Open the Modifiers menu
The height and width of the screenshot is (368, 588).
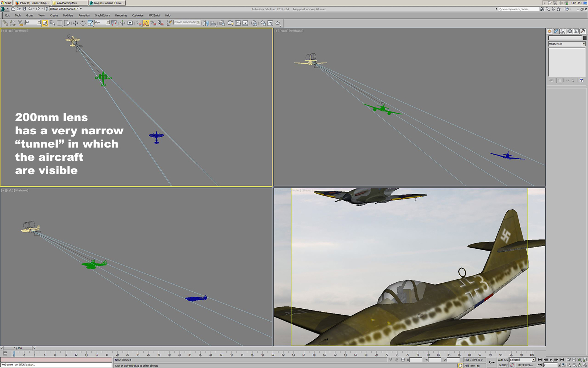[68, 15]
